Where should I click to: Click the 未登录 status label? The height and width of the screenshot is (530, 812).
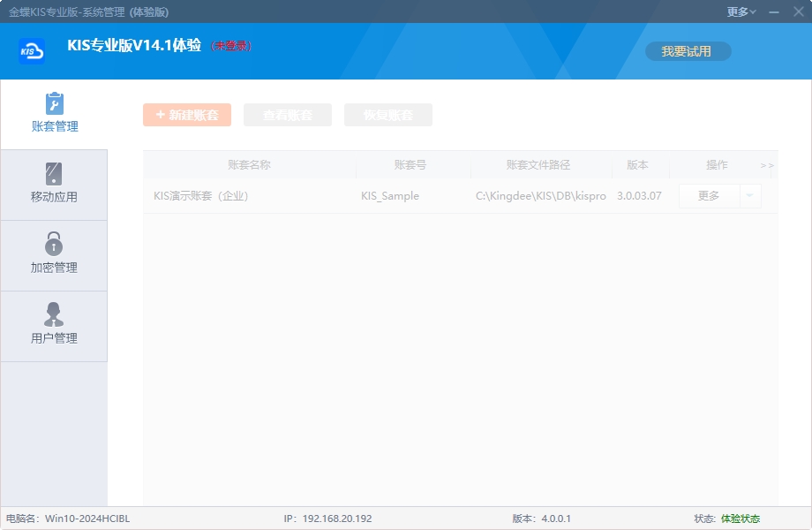[x=231, y=46]
